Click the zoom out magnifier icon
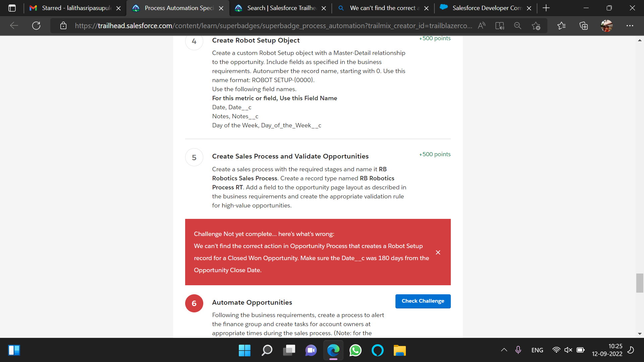 click(518, 25)
